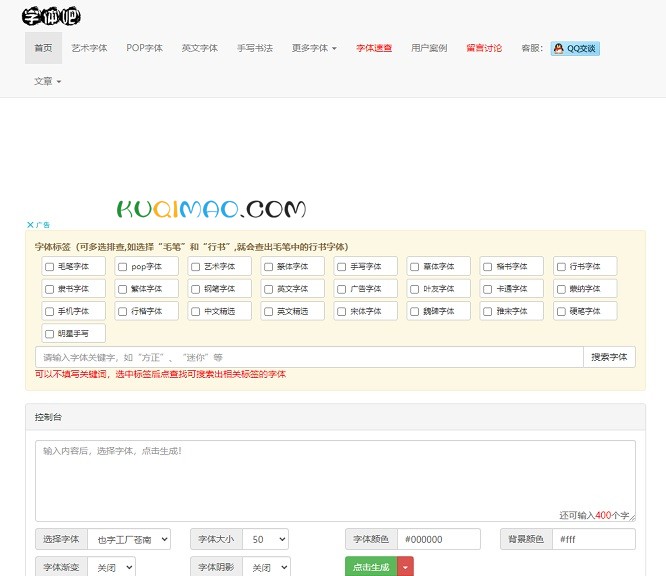
Task: Check the 楷书字体 tag checkbox
Action: [488, 267]
